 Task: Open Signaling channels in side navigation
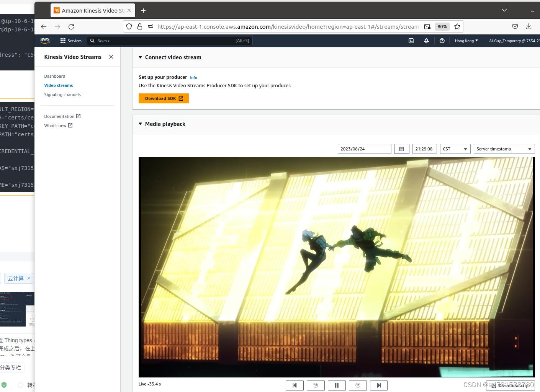pos(62,95)
